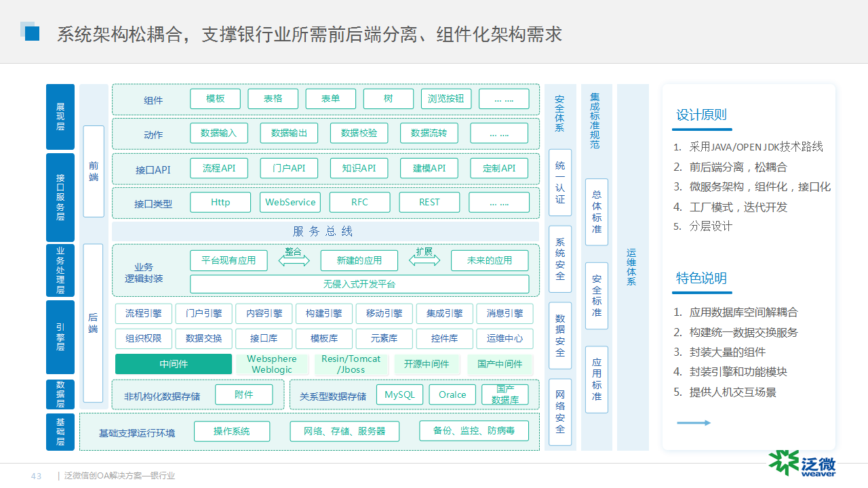868x488 pixels.
Task: Click the '树' component box
Action: pyautogui.click(x=389, y=99)
